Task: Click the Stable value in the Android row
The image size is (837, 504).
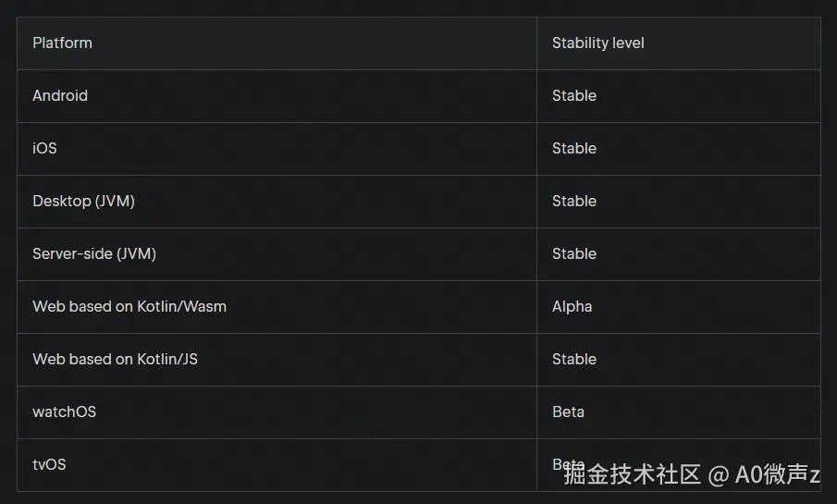Action: [x=573, y=95]
